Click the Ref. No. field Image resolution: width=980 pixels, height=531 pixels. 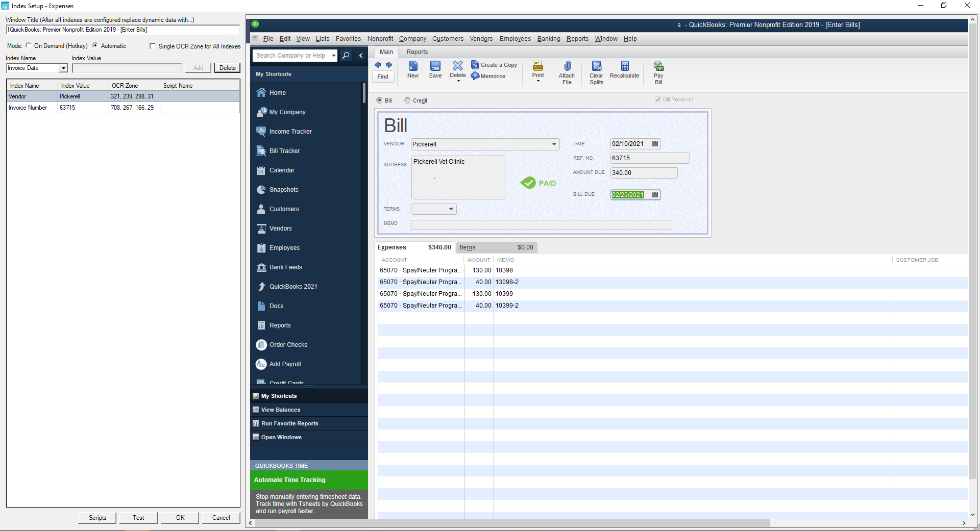click(650, 158)
